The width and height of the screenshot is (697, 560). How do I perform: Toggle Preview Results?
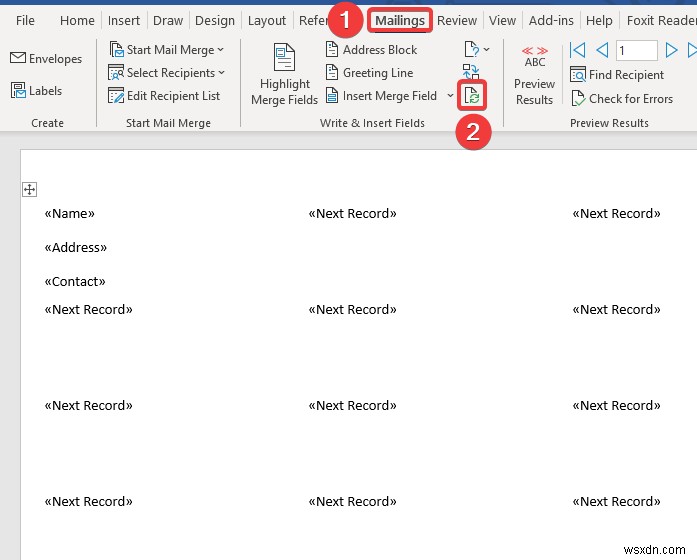534,76
